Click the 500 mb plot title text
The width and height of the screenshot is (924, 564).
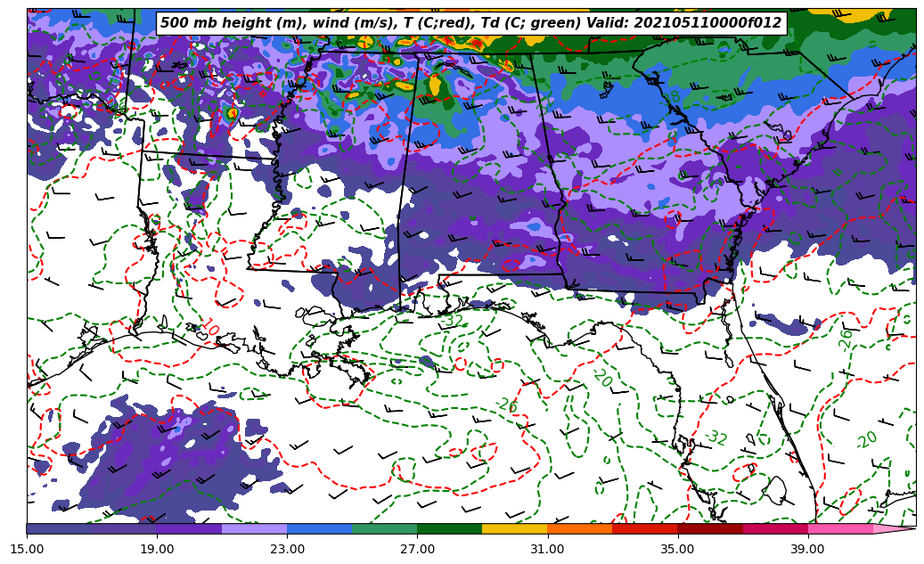470,23
